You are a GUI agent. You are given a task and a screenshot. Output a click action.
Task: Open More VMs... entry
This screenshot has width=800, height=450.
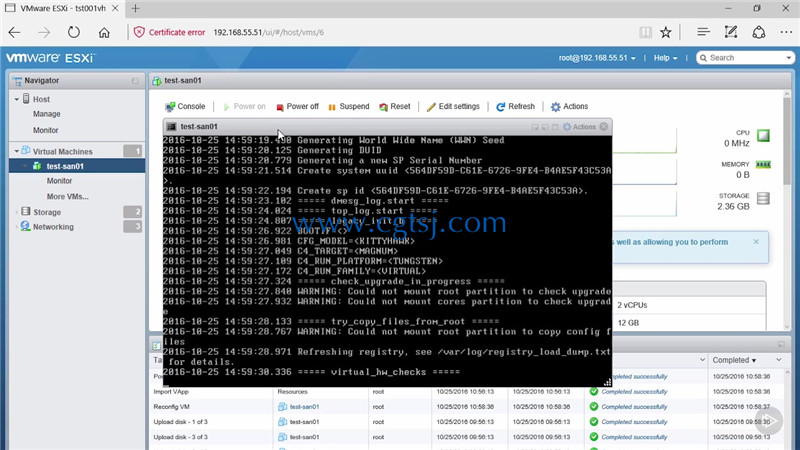coord(67,196)
